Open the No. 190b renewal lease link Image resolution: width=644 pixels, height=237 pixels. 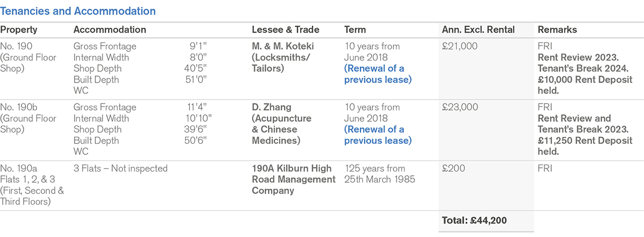click(378, 135)
